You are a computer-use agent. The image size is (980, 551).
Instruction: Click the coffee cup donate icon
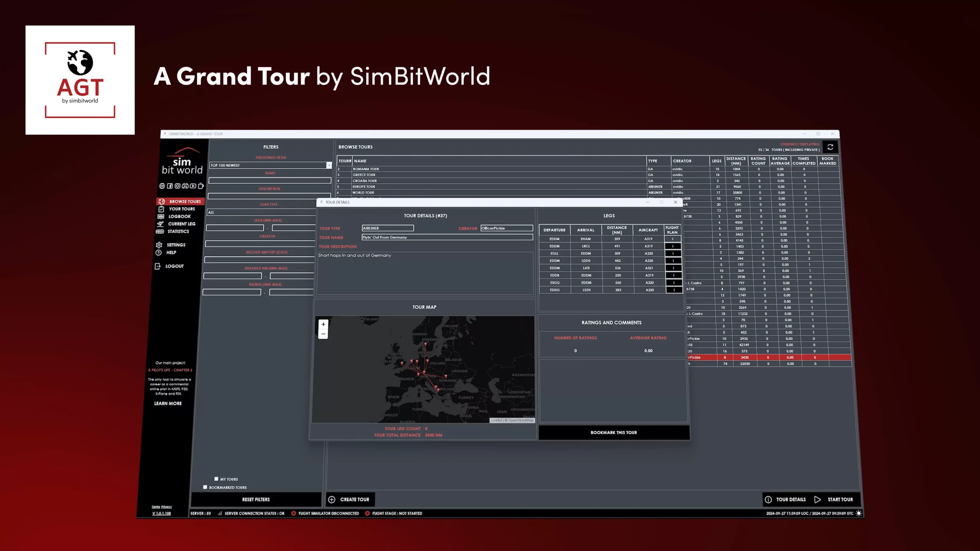tap(201, 186)
